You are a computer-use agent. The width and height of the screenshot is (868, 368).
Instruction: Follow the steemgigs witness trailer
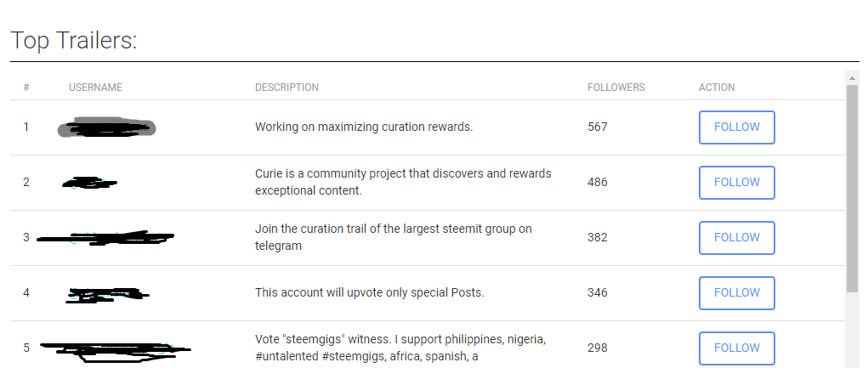click(x=736, y=348)
